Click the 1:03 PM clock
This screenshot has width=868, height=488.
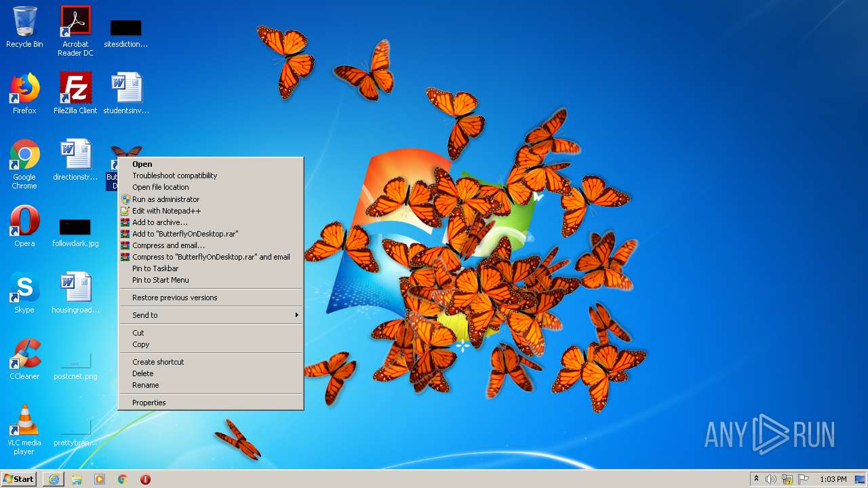tap(833, 479)
